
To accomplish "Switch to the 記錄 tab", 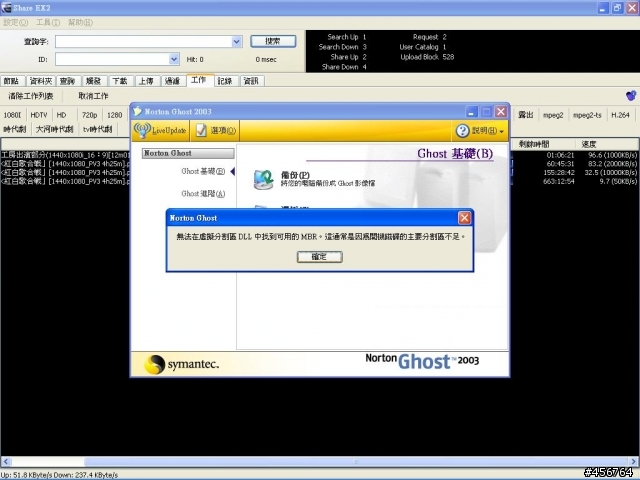I will pyautogui.click(x=225, y=81).
